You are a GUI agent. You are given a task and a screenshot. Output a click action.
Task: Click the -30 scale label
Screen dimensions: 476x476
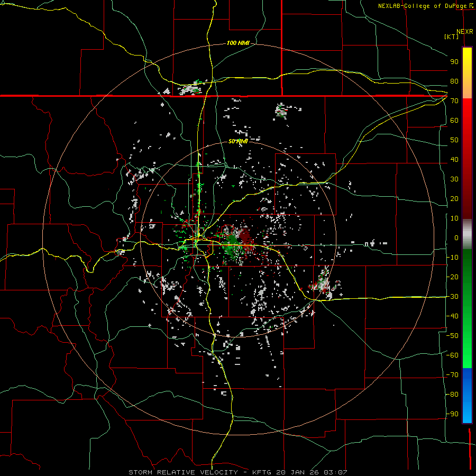tap(452, 297)
